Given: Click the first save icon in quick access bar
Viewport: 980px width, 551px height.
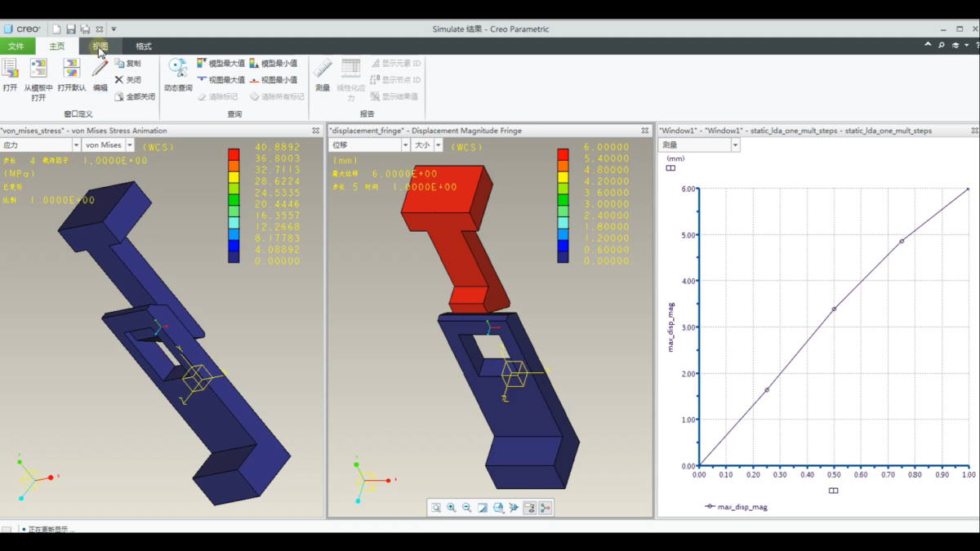Looking at the screenshot, I should point(71,29).
